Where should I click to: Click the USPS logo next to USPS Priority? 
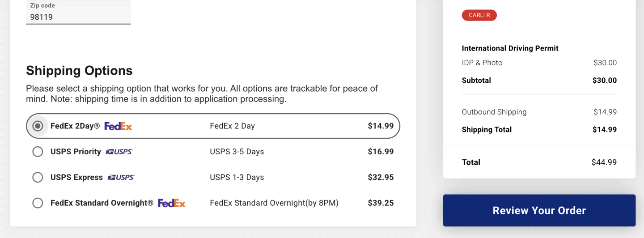(x=119, y=152)
